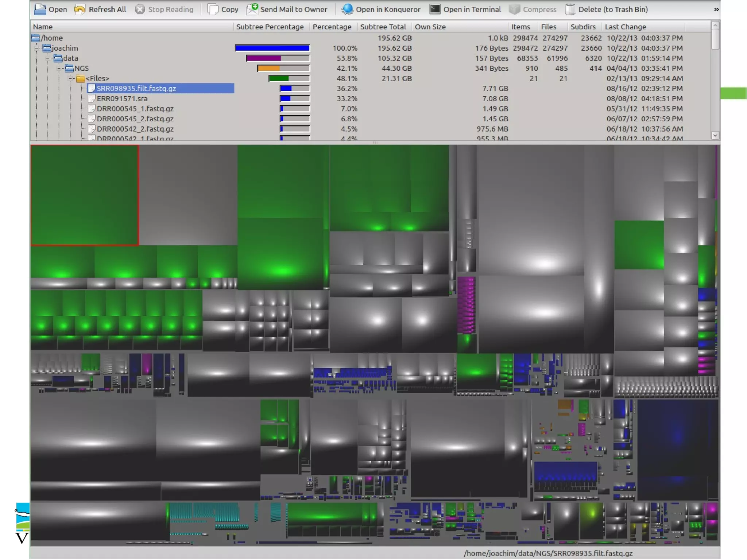Select the ERR091571.sra file row
The image size is (747, 560).
(x=122, y=99)
